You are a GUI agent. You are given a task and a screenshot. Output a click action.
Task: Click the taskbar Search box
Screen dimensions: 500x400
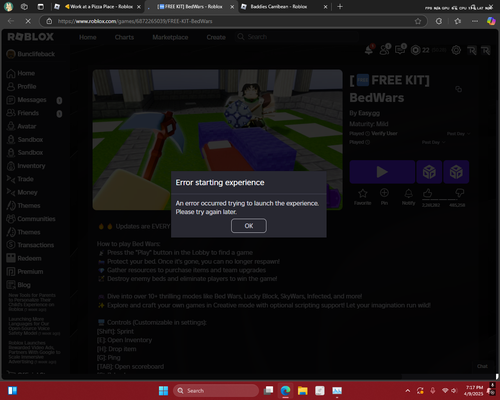tap(216, 391)
